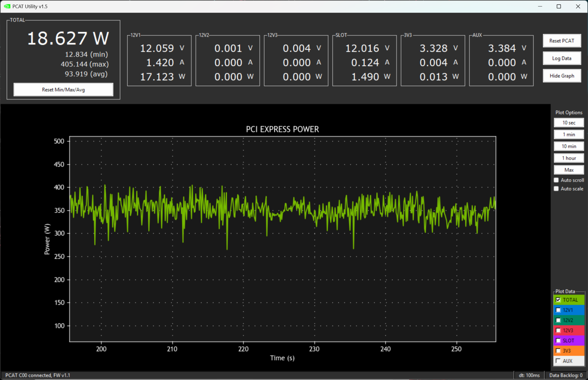
Task: Enable 12V3 plot data checkbox
Action: (x=558, y=330)
